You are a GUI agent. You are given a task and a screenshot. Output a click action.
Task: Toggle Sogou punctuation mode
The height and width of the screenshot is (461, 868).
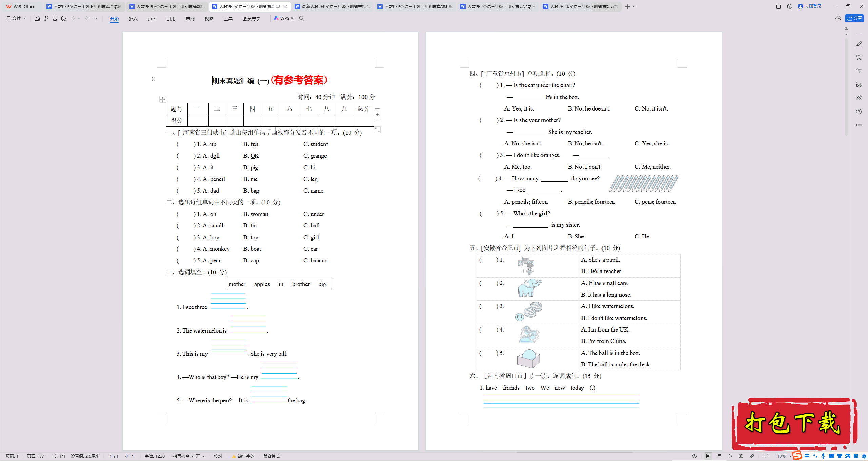pyautogui.click(x=815, y=456)
